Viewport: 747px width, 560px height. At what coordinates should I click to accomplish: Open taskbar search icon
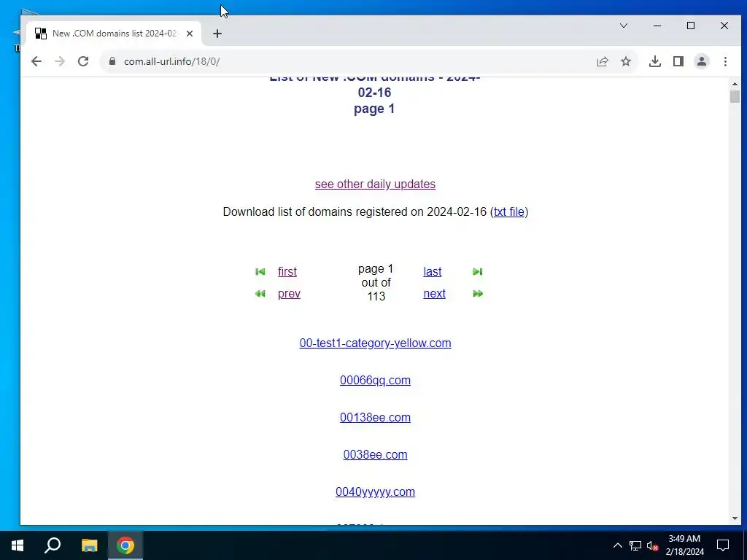point(53,545)
